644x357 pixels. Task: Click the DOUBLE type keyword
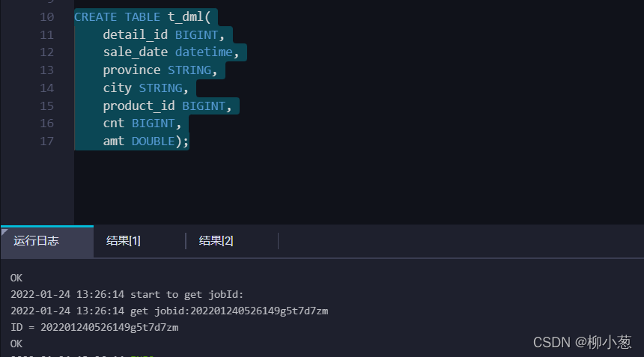[154, 141]
